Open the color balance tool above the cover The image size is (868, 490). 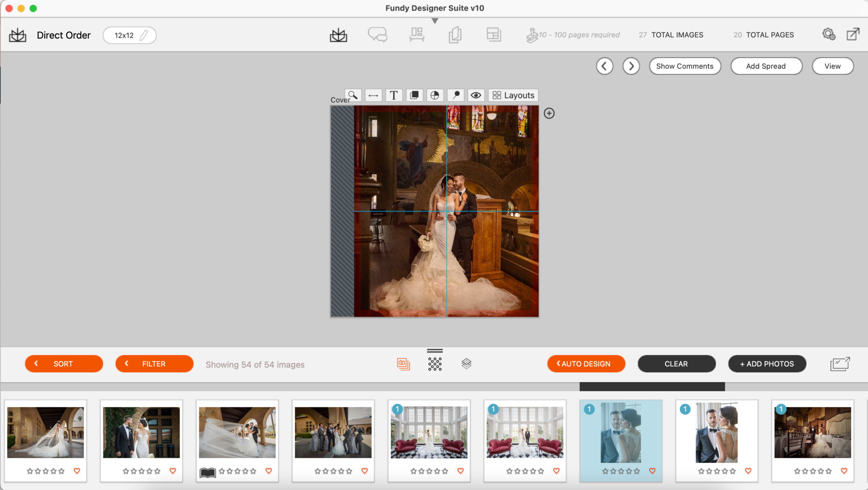tap(434, 95)
